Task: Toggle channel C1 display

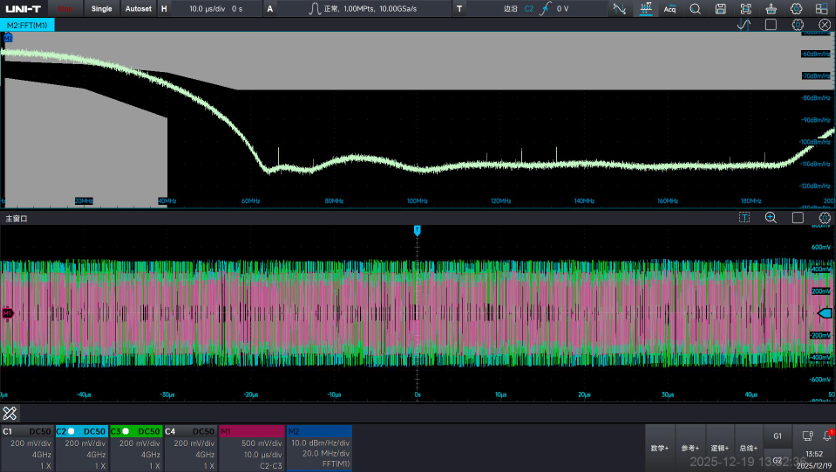Action: [x=27, y=431]
